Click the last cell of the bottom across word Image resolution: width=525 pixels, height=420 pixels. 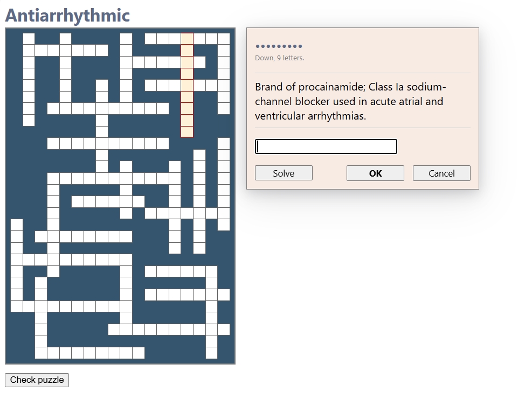[139, 353]
